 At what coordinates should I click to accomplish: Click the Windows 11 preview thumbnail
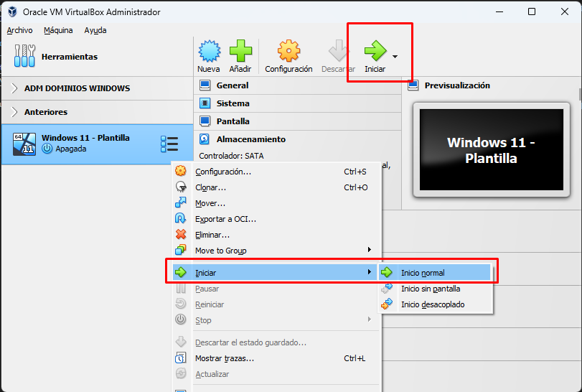(492, 149)
